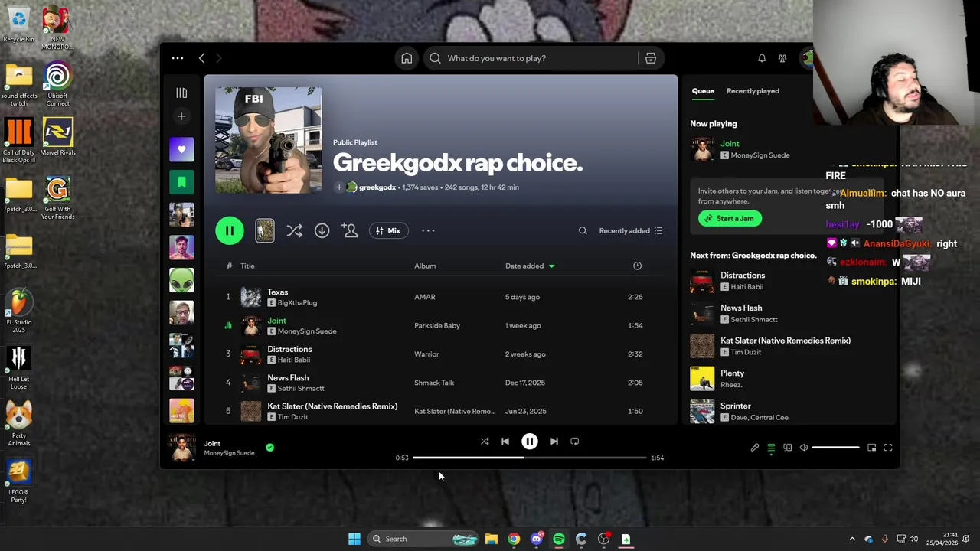This screenshot has height=551, width=980.
Task: Switch to the Queue tab
Action: (703, 90)
